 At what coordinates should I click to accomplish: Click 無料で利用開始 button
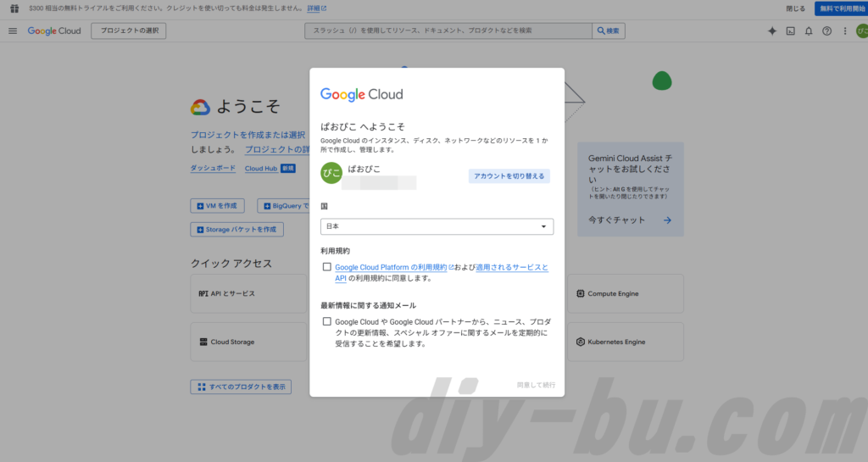tap(841, 8)
